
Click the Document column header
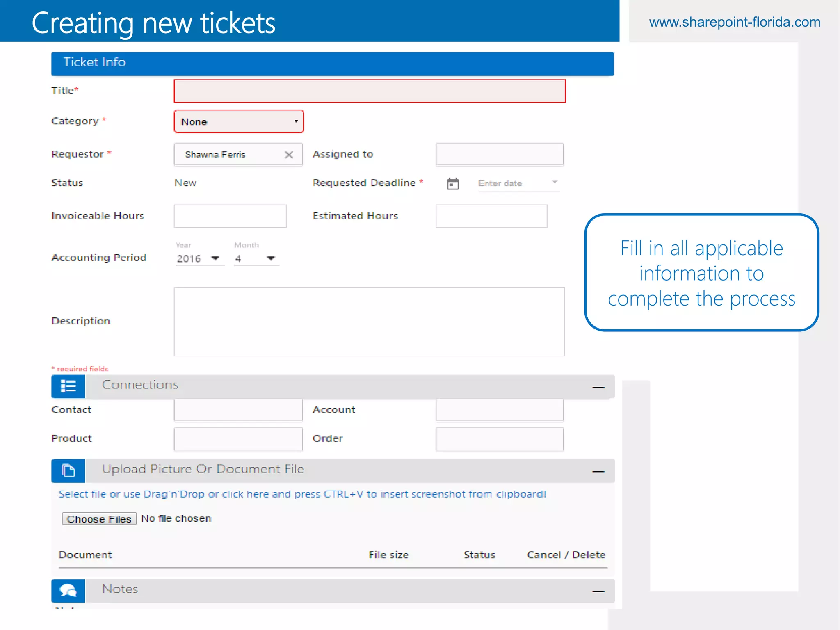(x=85, y=555)
